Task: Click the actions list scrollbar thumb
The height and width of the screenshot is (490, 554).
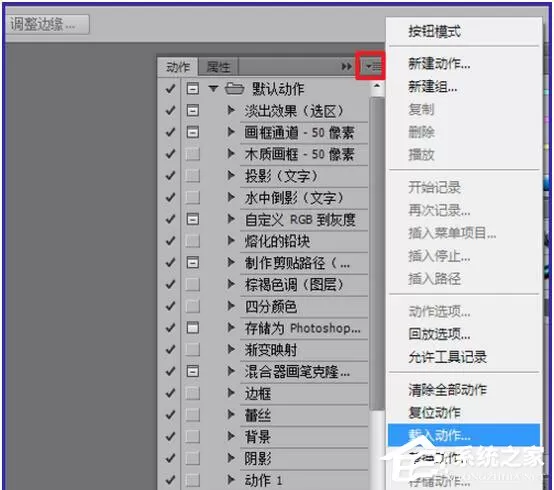Action: (377, 254)
